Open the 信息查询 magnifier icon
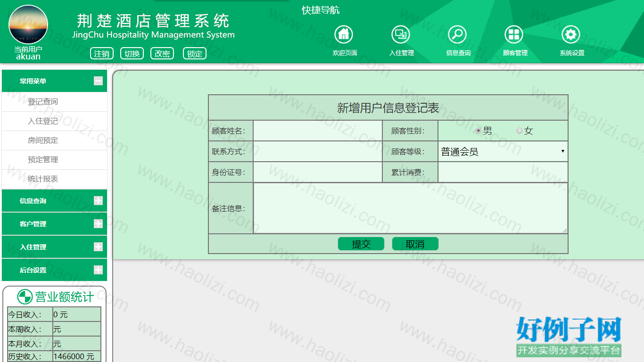The width and height of the screenshot is (644, 362). (457, 34)
